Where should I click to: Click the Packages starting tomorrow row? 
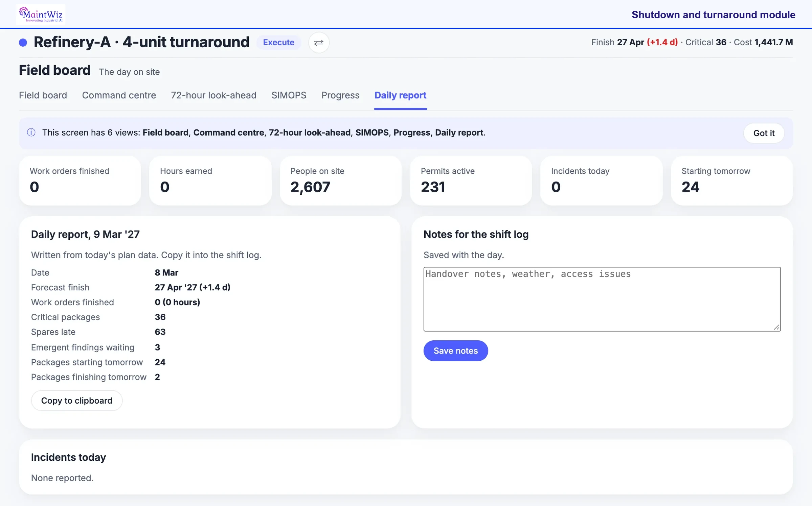point(98,362)
